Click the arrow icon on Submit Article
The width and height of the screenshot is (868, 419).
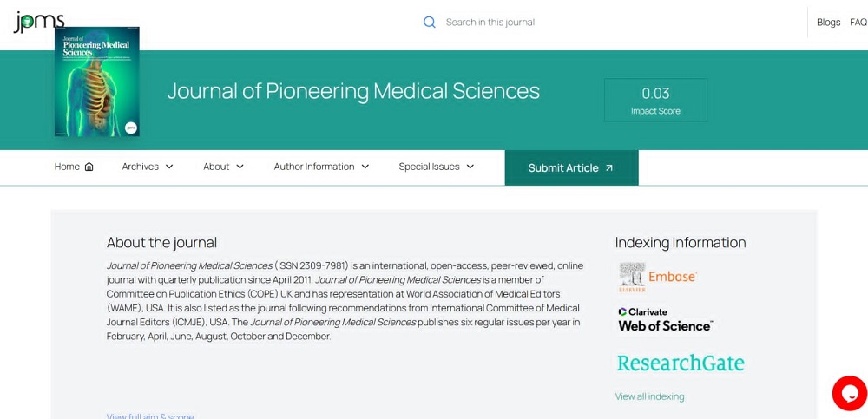click(609, 167)
